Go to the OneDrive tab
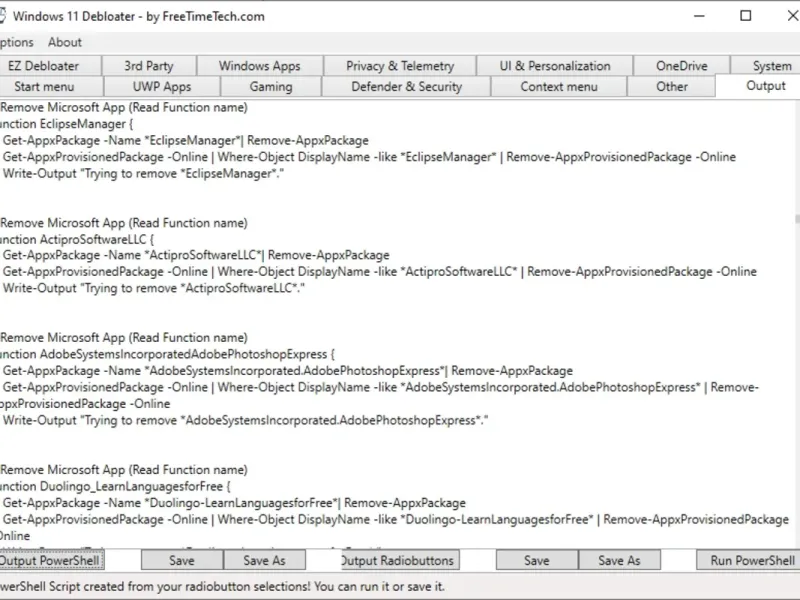The image size is (800, 600). click(682, 66)
